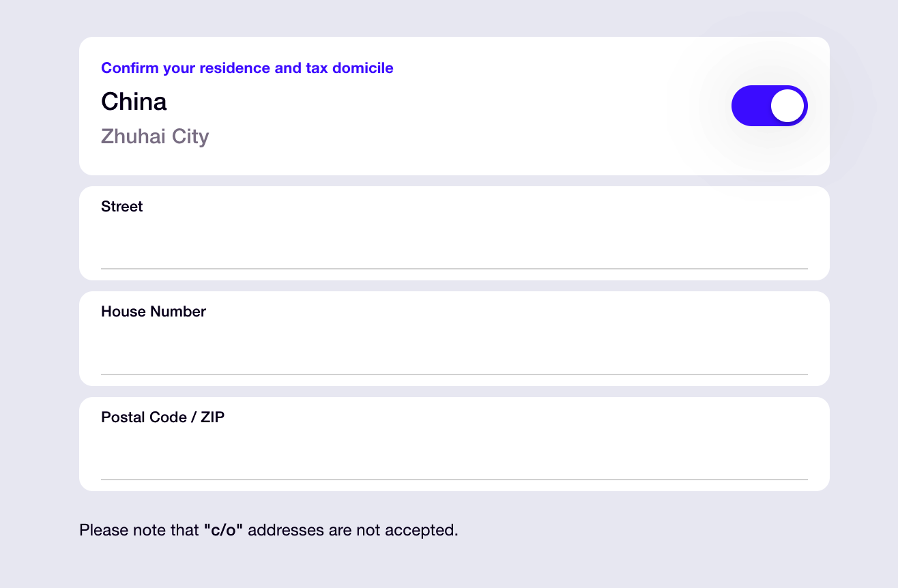This screenshot has width=898, height=588.
Task: Click the underline of the Street field
Action: [x=454, y=269]
